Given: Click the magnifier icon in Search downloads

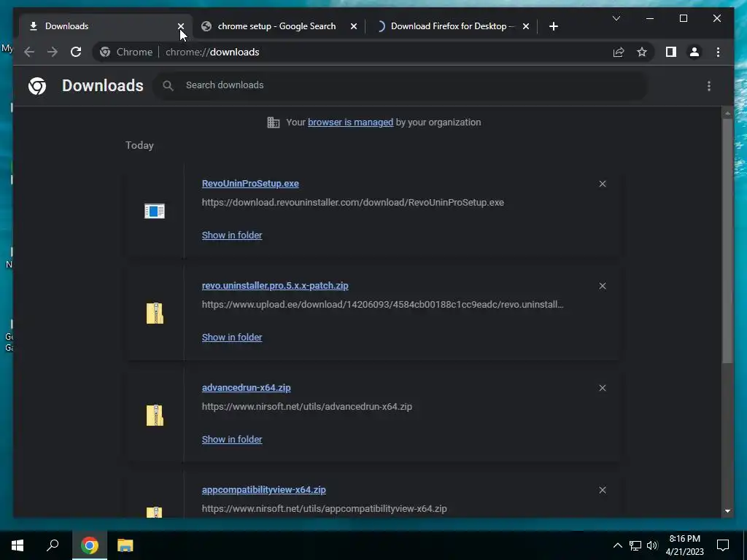Looking at the screenshot, I should click(168, 85).
